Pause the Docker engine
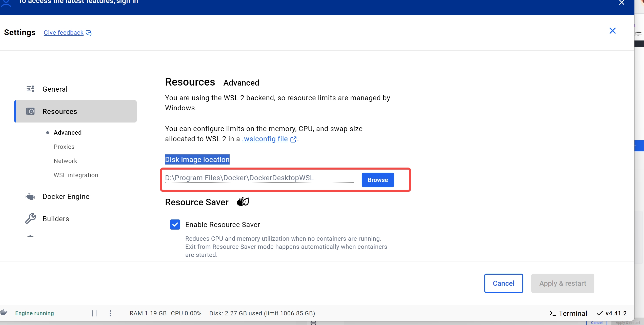 (x=94, y=313)
